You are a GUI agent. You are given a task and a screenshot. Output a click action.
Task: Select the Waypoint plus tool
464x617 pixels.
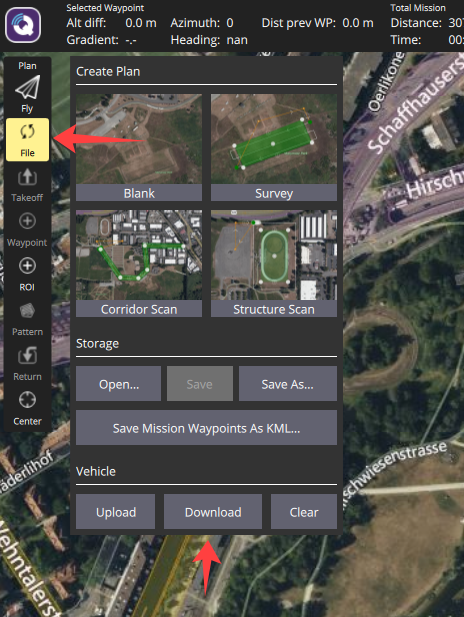(27, 230)
